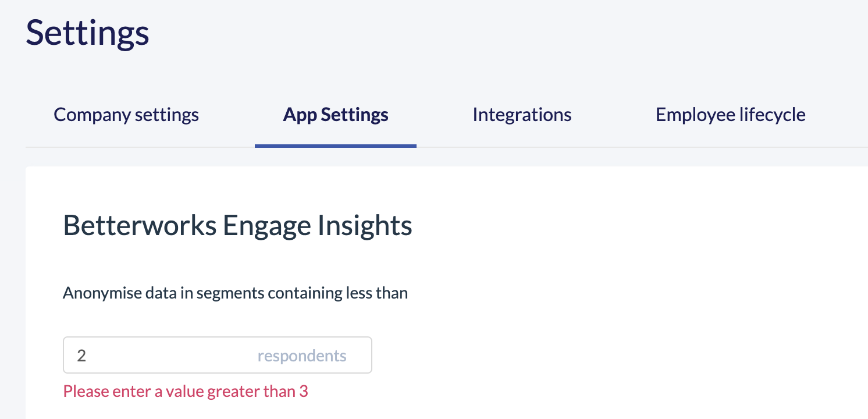Click the Settings page heading
This screenshot has width=868, height=419.
[x=88, y=33]
